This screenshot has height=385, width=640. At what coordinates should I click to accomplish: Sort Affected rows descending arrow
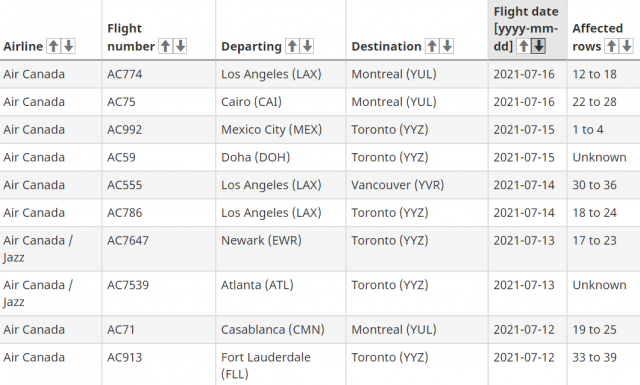tap(627, 46)
